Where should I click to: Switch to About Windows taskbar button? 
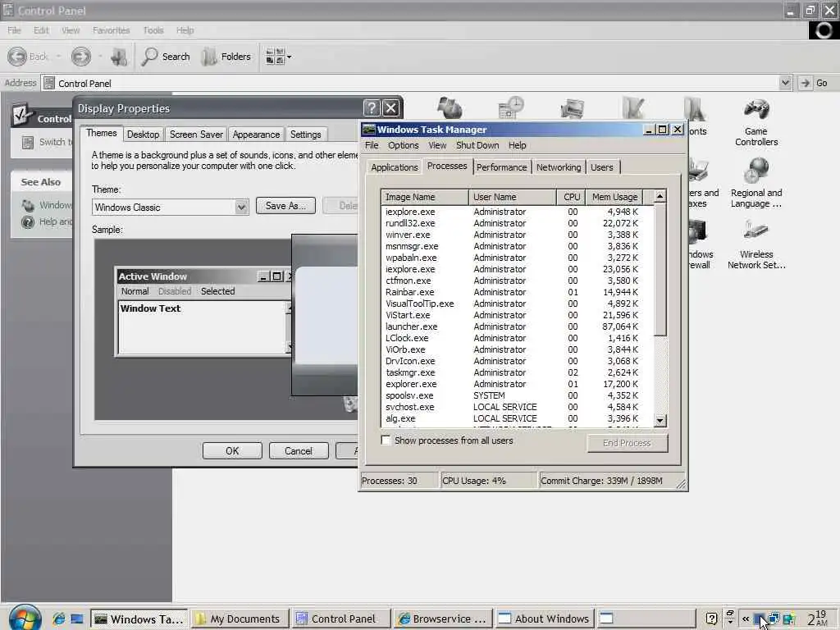tap(545, 619)
